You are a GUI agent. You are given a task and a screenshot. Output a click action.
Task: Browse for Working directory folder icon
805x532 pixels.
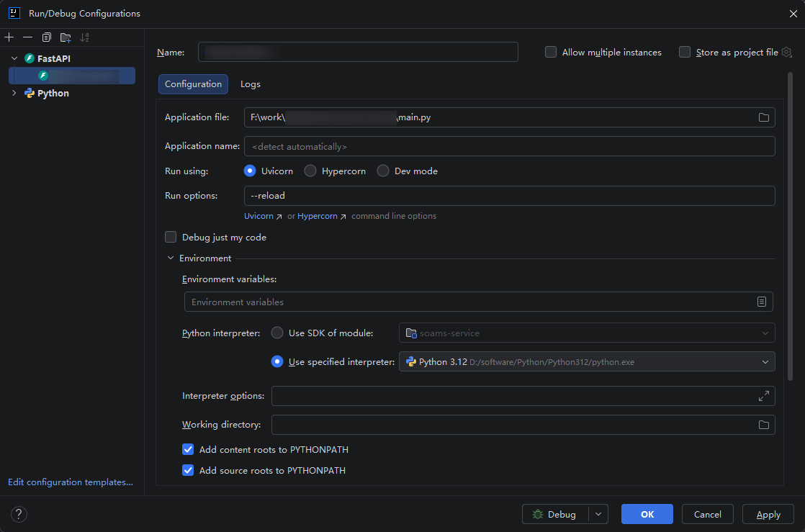[x=763, y=425]
